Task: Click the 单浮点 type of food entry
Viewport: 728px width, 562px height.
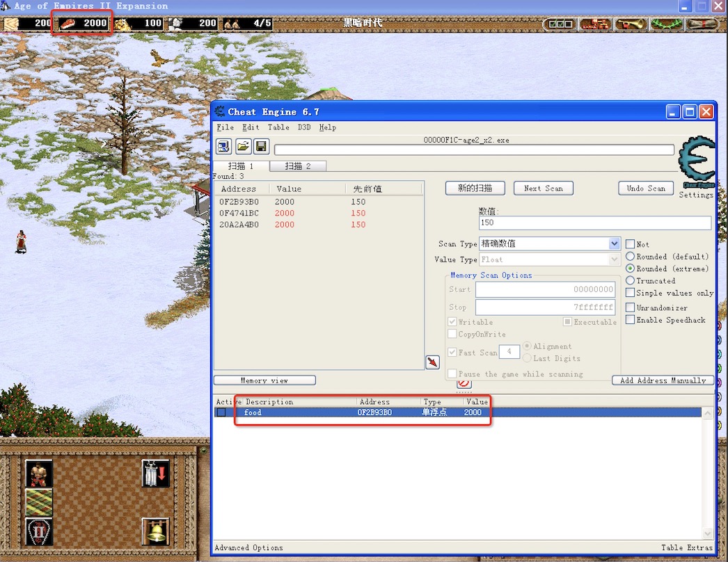Action: [434, 412]
